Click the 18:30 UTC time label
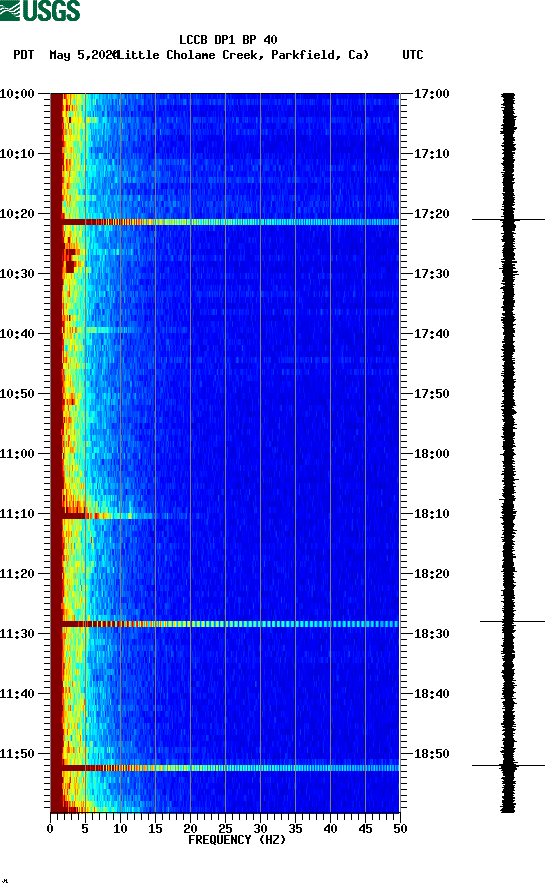552x892 pixels. tap(431, 634)
